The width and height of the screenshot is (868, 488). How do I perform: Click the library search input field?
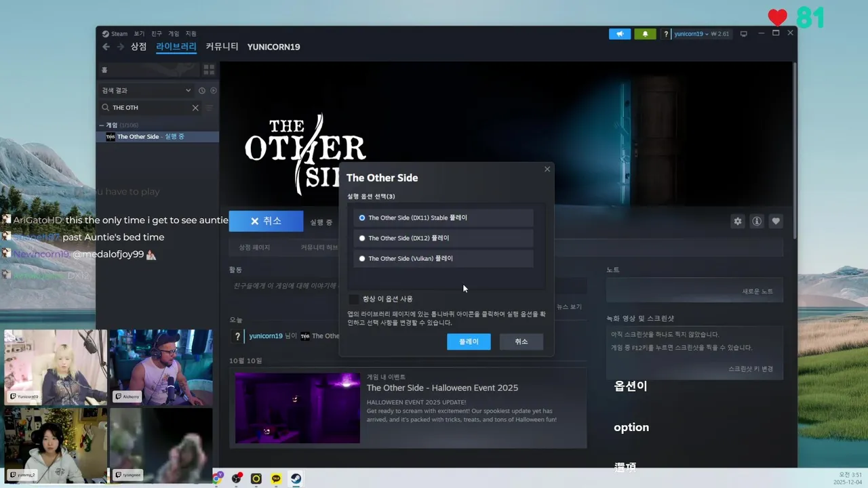click(151, 108)
